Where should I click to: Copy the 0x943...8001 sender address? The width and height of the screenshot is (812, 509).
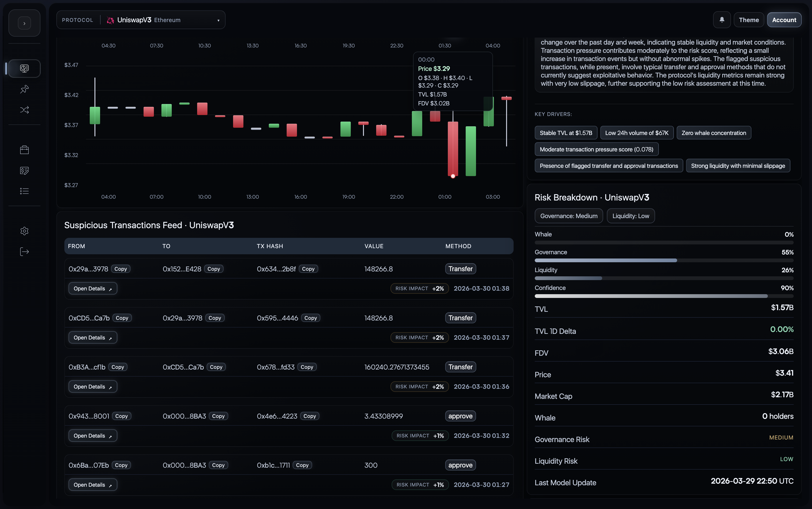pyautogui.click(x=121, y=416)
